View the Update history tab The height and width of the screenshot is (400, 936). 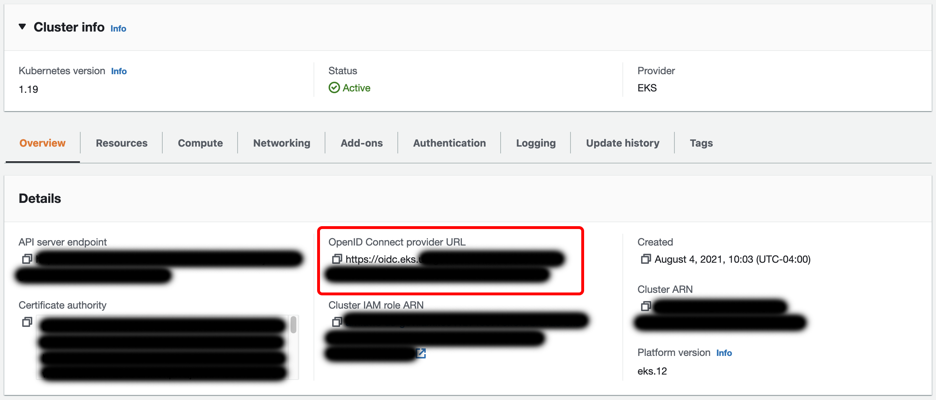(x=622, y=143)
